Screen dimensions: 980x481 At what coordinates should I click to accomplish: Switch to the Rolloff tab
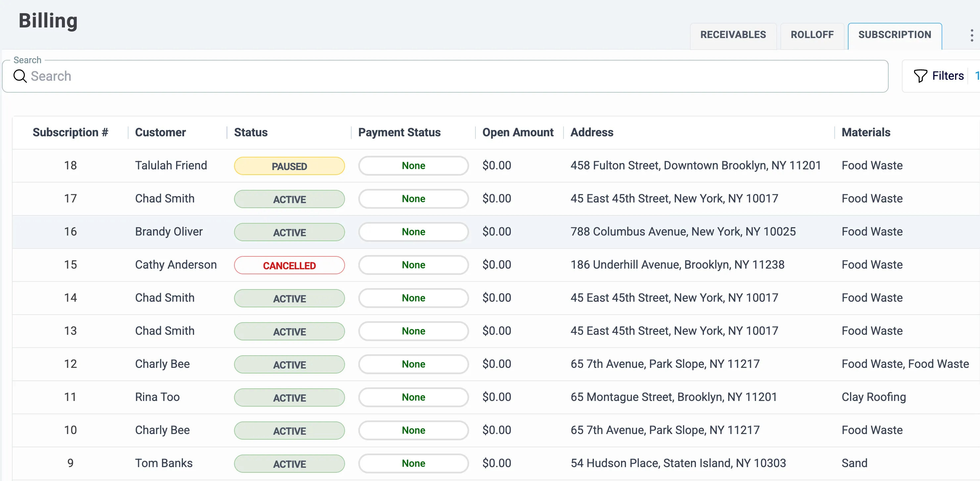[x=812, y=35]
